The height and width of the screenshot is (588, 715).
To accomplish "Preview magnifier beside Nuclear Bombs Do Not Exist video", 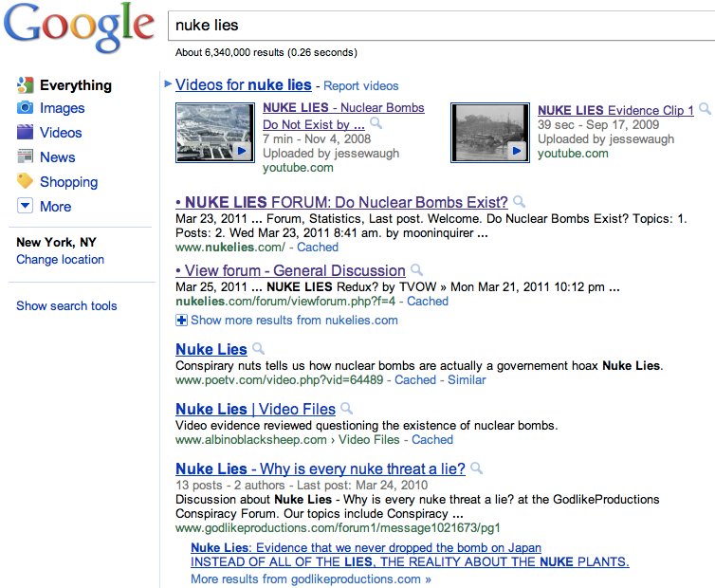I will [x=376, y=123].
